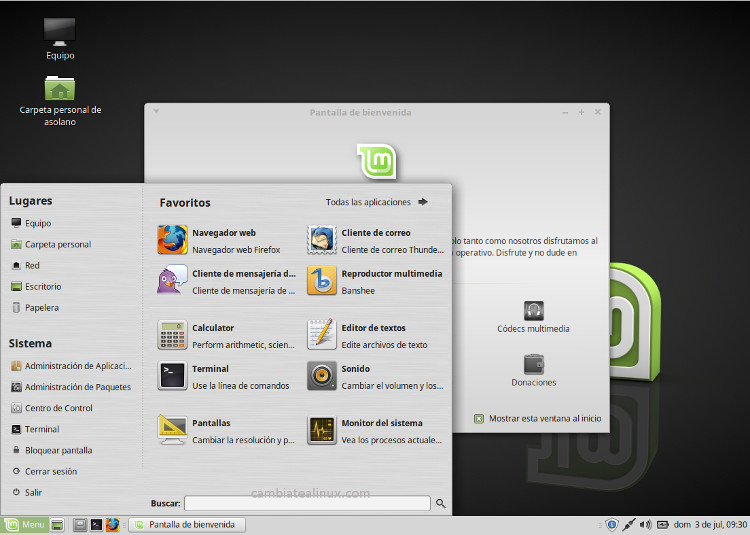Open Pantallas resolution settings
750x535 pixels.
(x=226, y=431)
